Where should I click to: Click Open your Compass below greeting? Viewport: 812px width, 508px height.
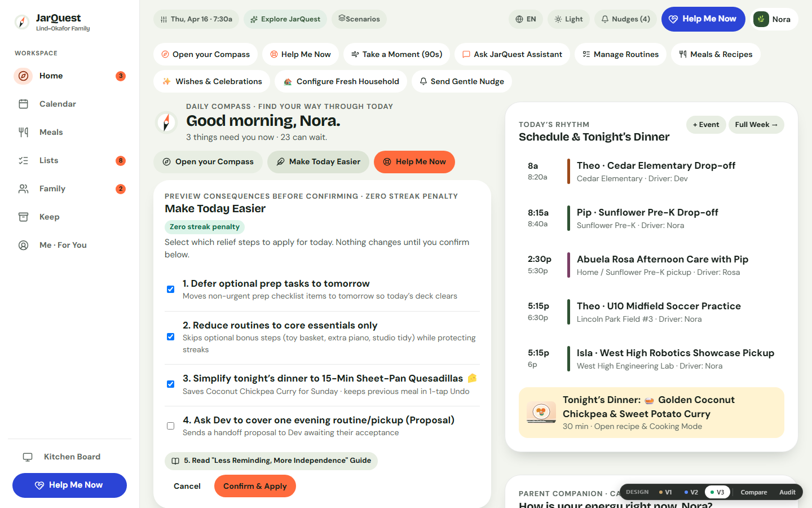pyautogui.click(x=208, y=162)
